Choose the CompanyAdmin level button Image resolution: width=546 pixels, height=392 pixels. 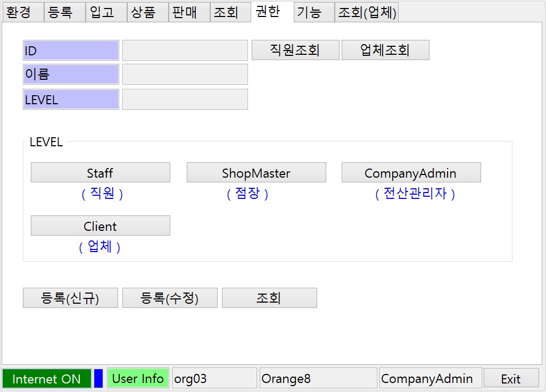(411, 172)
